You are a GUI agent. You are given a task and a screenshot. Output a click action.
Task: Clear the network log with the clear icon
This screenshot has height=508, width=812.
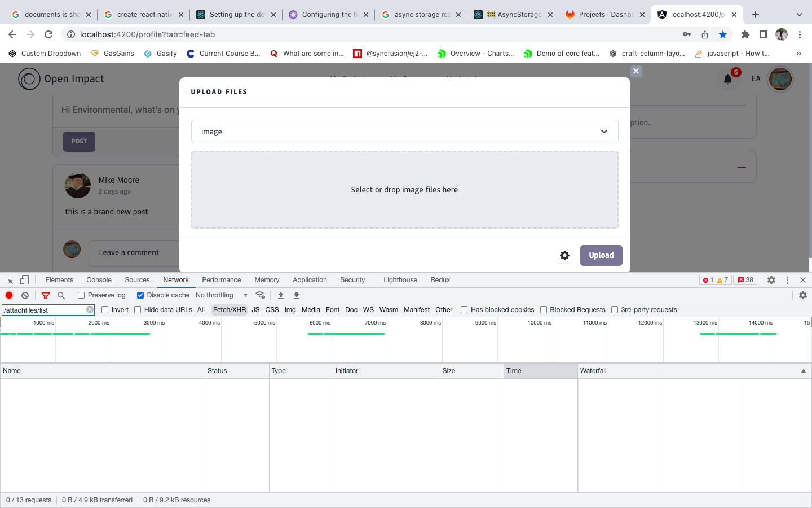click(25, 295)
